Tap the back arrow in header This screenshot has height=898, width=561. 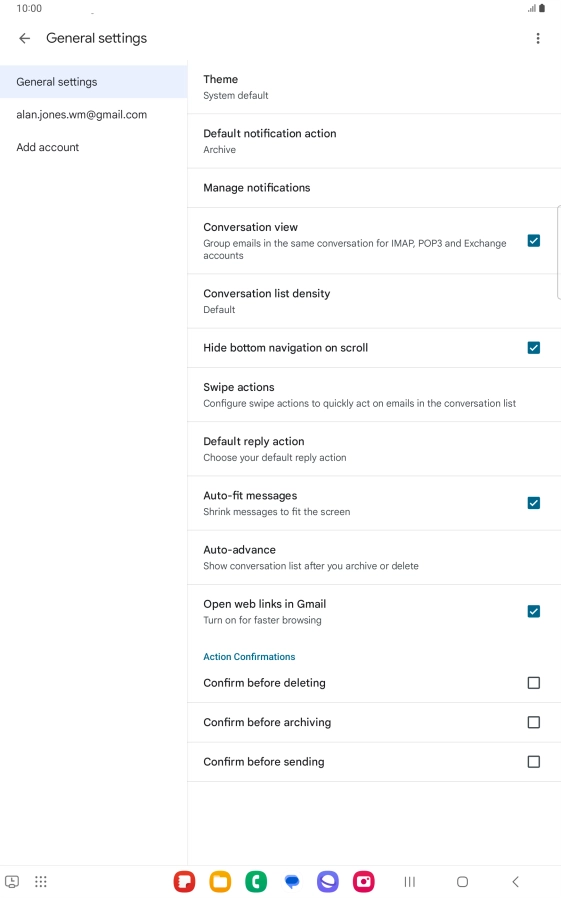click(24, 38)
